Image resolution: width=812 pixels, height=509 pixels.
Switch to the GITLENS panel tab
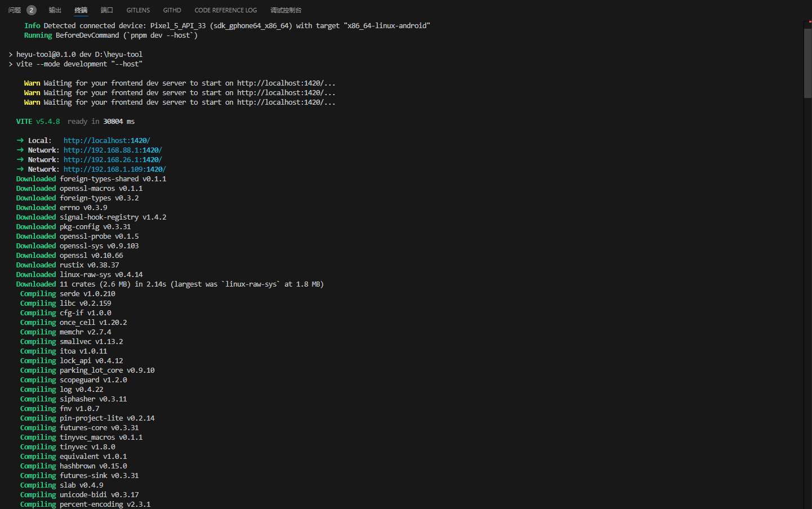[138, 10]
